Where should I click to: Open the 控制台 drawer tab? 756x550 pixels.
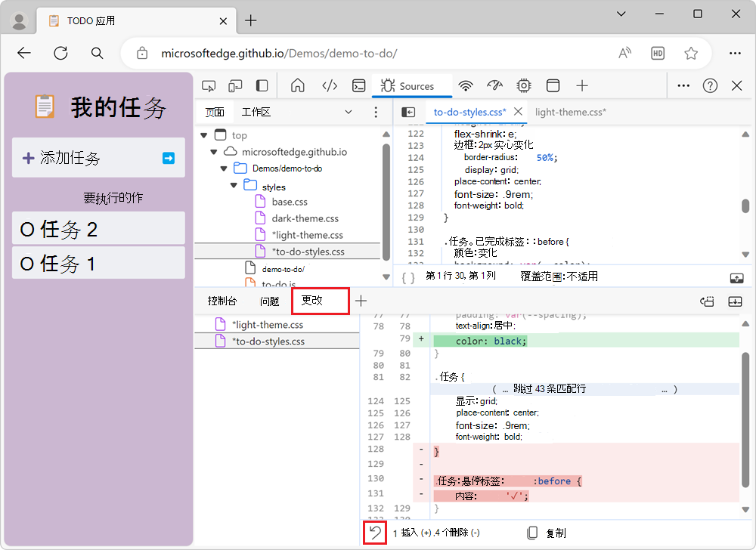222,301
